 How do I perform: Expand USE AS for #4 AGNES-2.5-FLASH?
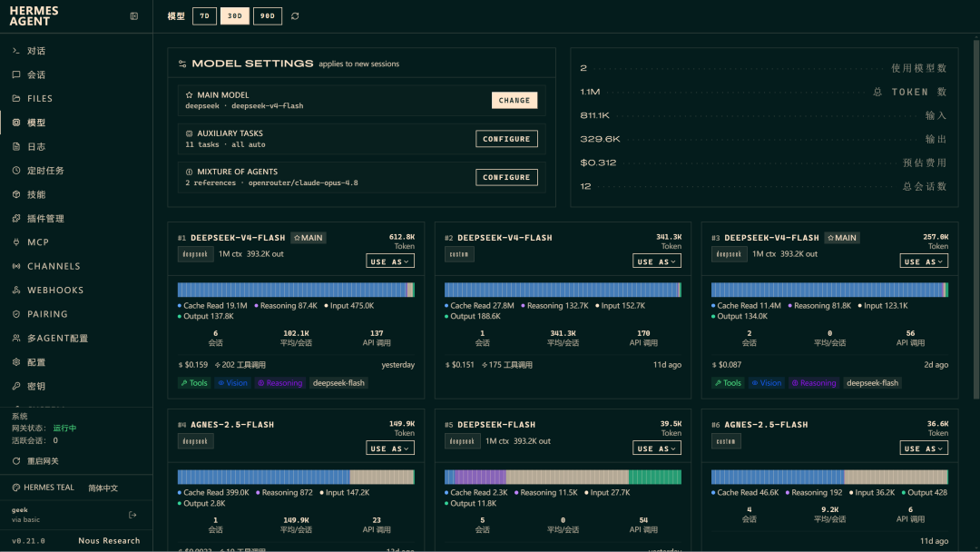pos(390,448)
